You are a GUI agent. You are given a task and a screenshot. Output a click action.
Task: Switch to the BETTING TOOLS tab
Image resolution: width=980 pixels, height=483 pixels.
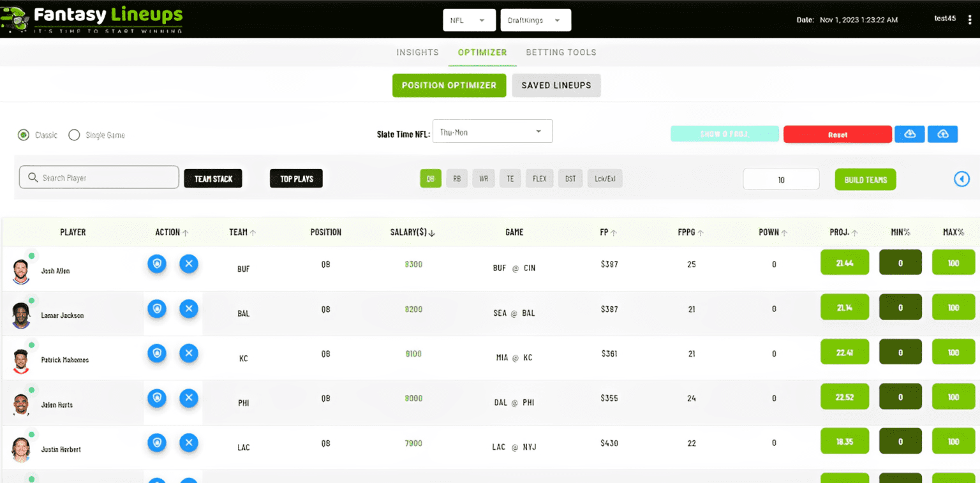[x=561, y=52]
